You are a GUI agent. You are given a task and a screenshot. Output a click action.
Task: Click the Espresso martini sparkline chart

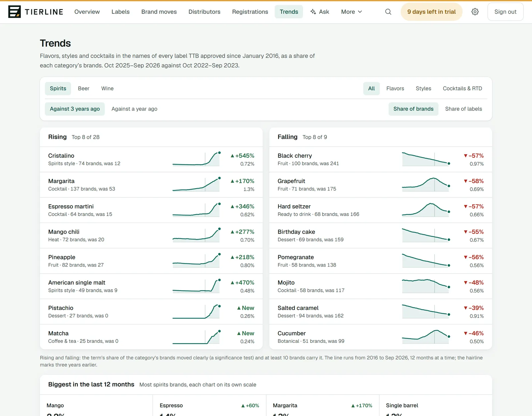click(x=196, y=210)
